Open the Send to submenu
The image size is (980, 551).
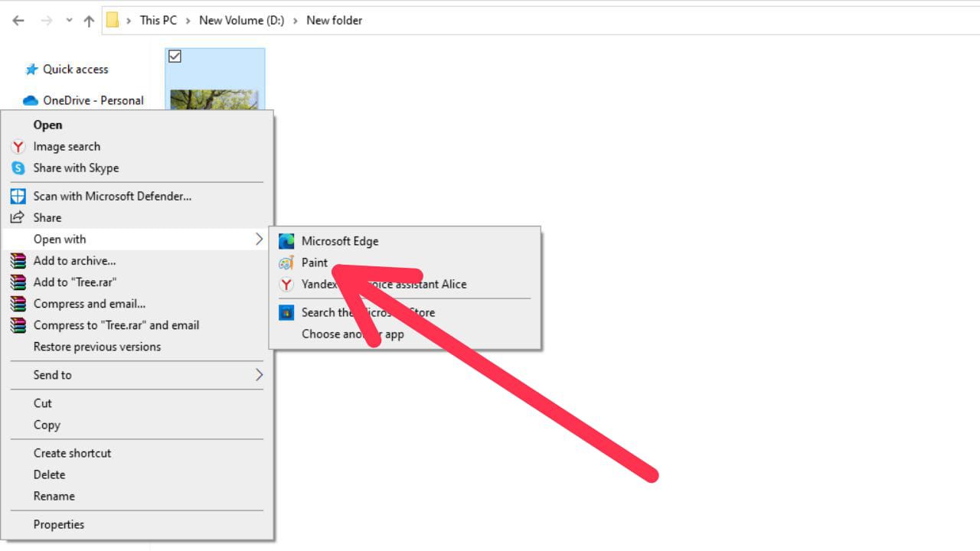point(138,374)
